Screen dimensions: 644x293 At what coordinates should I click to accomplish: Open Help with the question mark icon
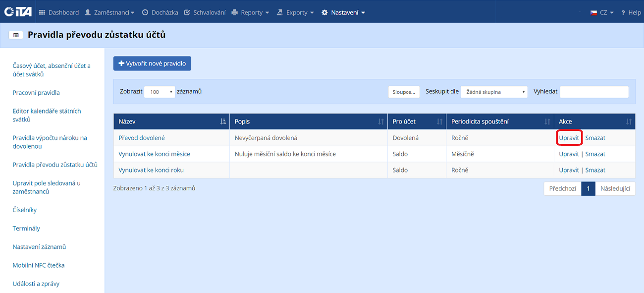(624, 12)
